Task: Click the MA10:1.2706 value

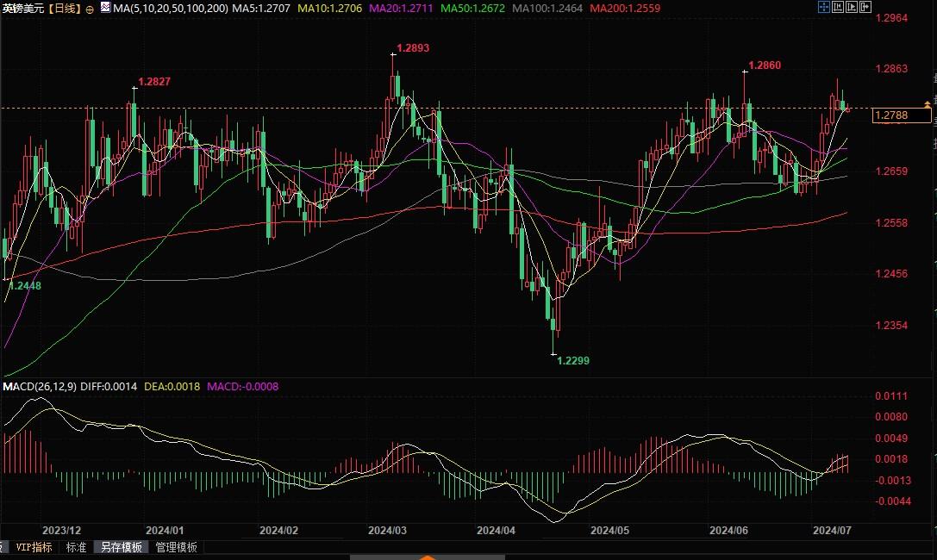Action: point(330,9)
